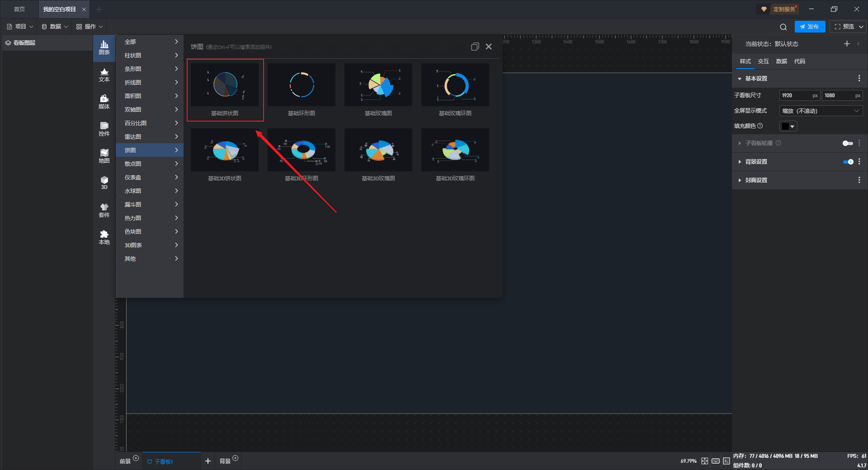Open the 全屏显示模式 dropdown
The width and height of the screenshot is (868, 470).
click(821, 111)
